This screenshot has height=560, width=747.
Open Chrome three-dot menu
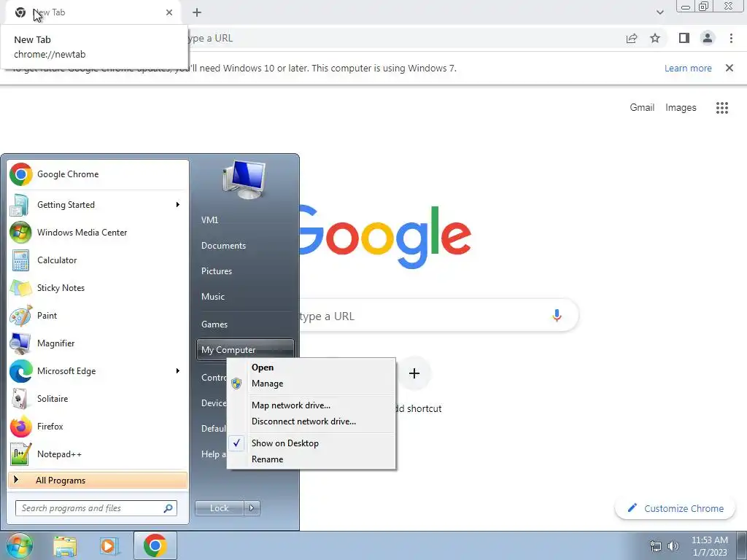pos(731,38)
